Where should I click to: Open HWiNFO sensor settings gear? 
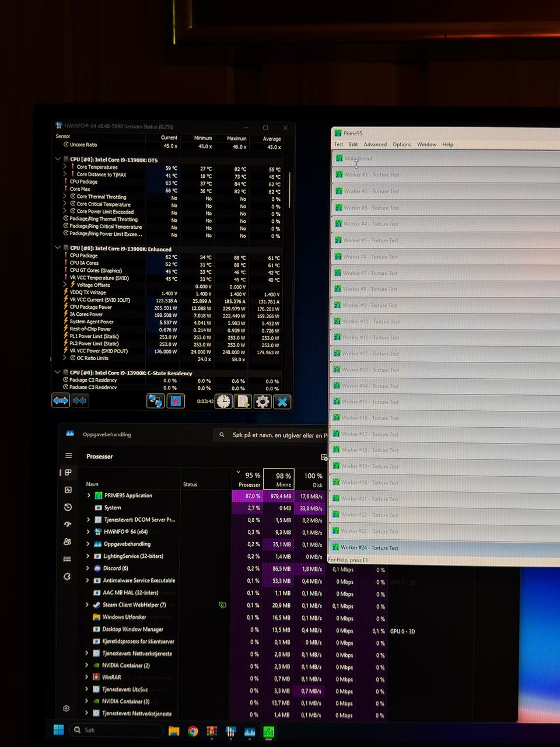(x=262, y=402)
